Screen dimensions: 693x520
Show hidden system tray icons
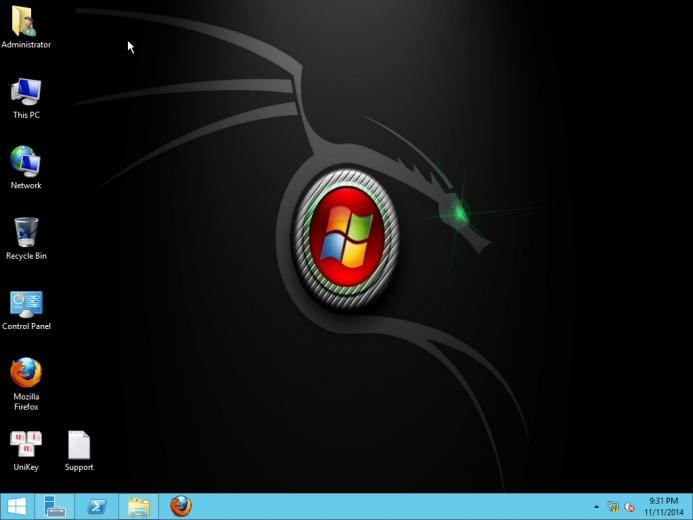597,507
